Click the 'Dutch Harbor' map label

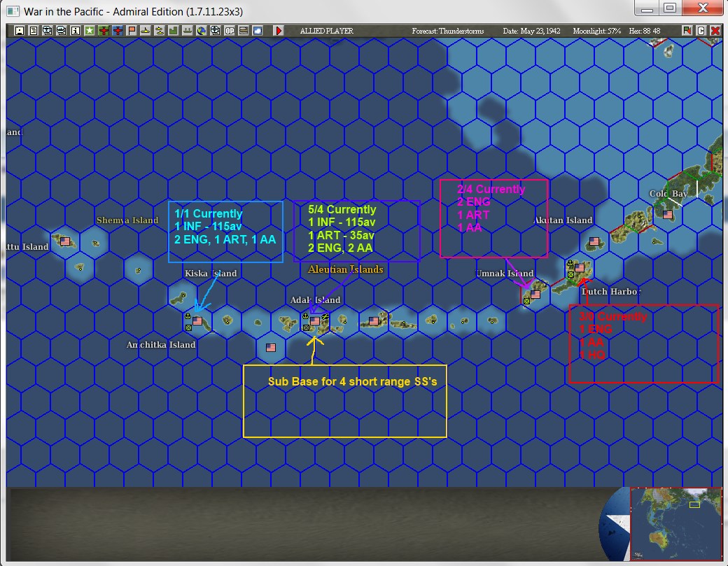(611, 291)
